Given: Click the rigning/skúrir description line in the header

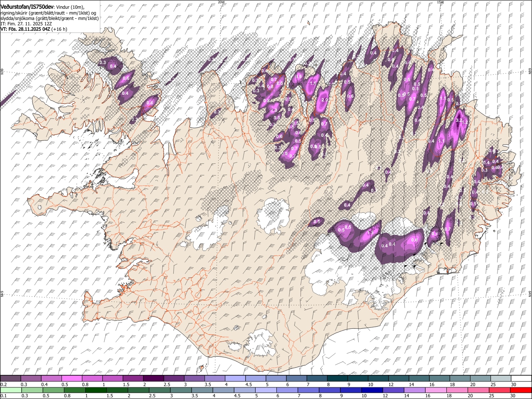Looking at the screenshot, I should [x=48, y=12].
